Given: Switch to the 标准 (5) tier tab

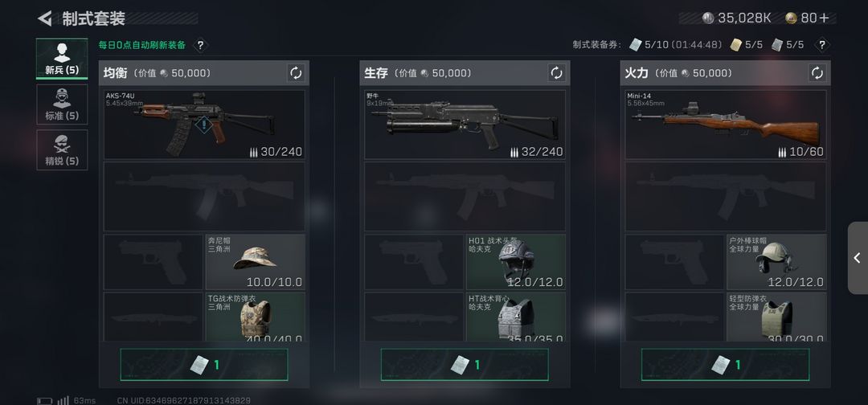Looking at the screenshot, I should tap(62, 104).
